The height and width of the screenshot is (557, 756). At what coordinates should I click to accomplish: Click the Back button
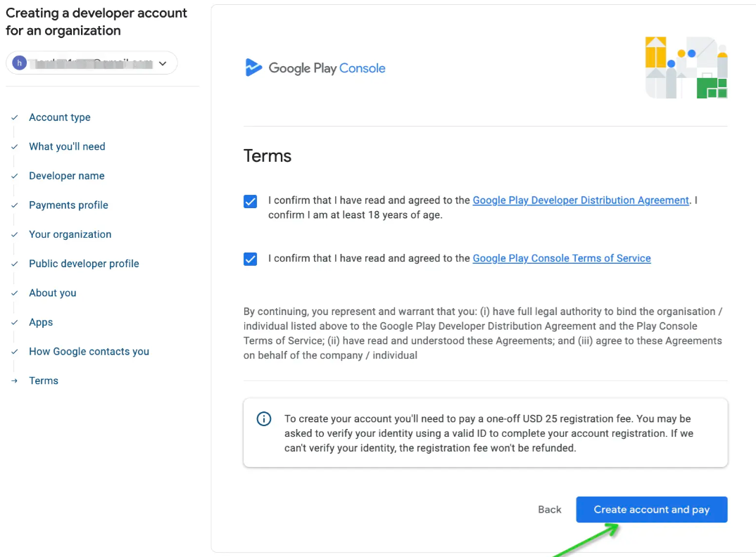click(x=550, y=510)
